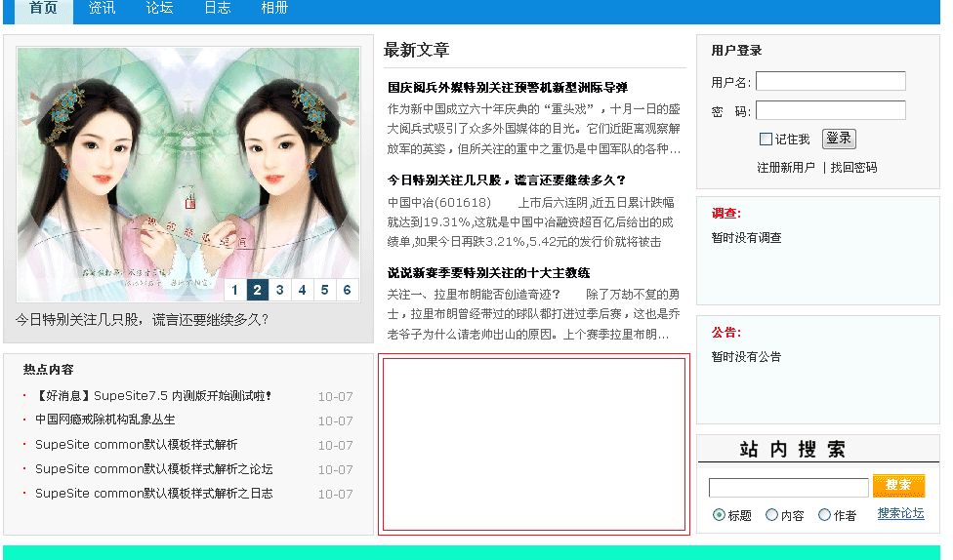Open the 搜索论坛 link

[x=900, y=513]
